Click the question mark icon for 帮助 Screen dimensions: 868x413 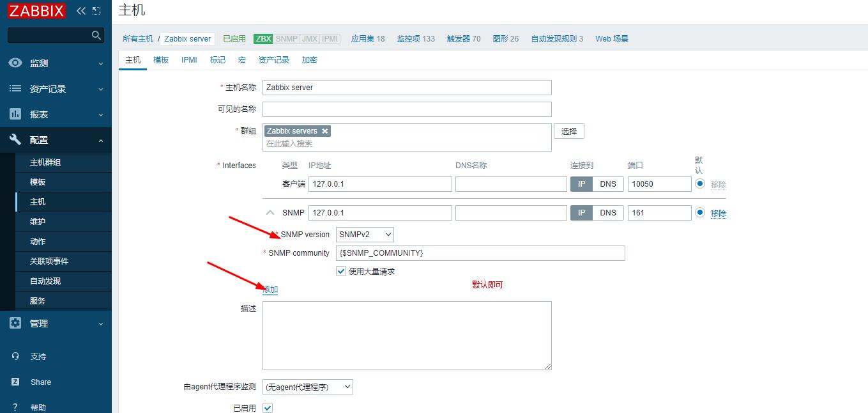(15, 407)
